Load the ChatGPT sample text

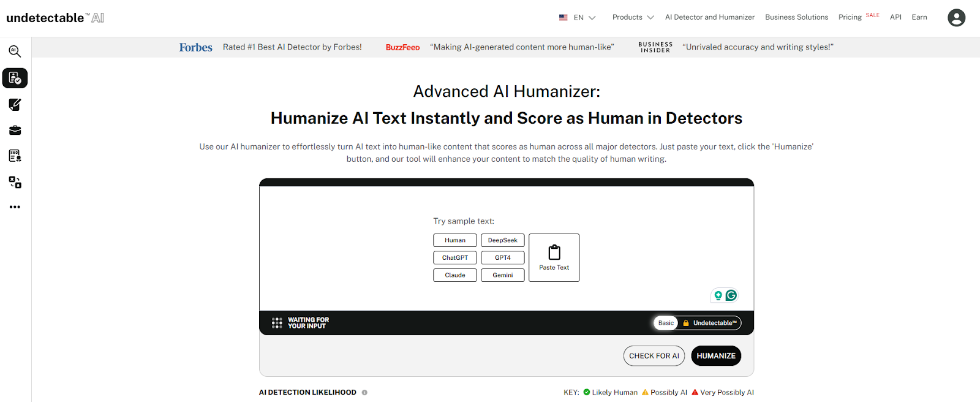[455, 258]
